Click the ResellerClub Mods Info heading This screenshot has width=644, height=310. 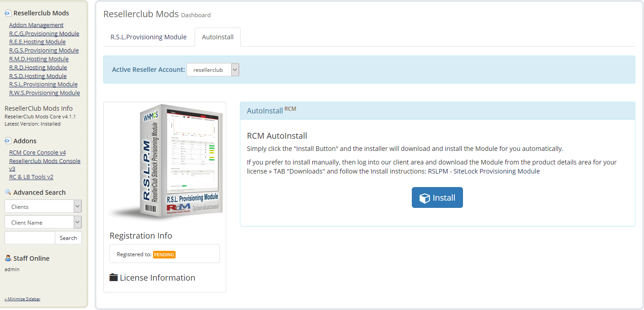coord(38,108)
